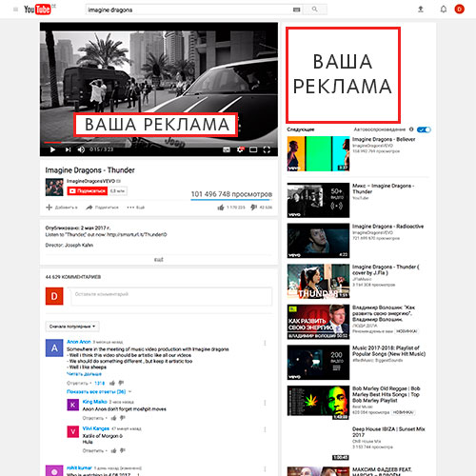476x476 pixels.
Task: Open options menu on Anon Anon comment
Action: (265, 343)
